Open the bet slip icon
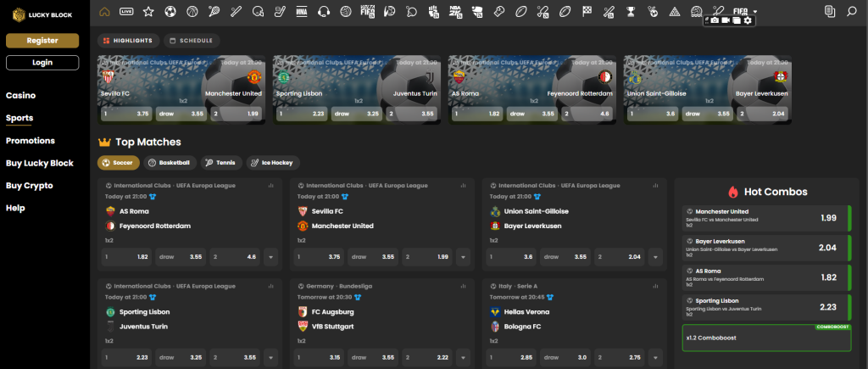Viewport: 868px width, 369px height. [x=829, y=11]
